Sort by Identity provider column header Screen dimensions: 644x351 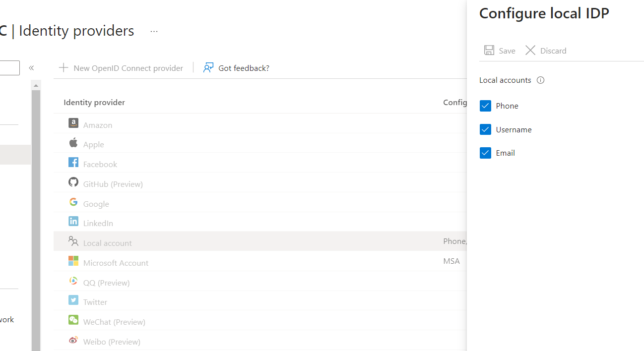tap(94, 103)
